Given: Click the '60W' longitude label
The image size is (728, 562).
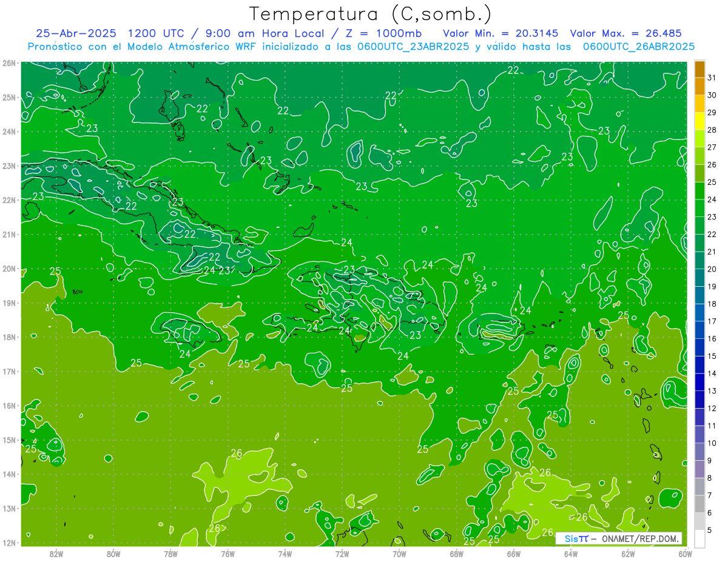Looking at the screenshot, I should [685, 554].
